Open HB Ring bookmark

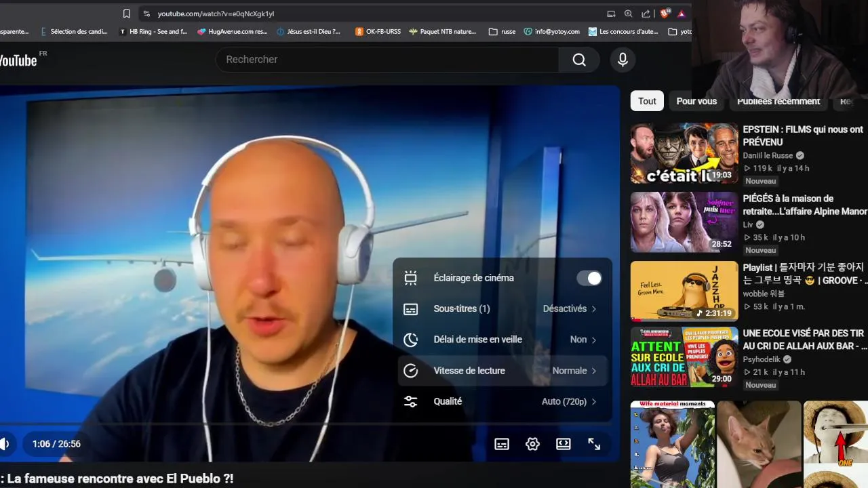click(153, 31)
